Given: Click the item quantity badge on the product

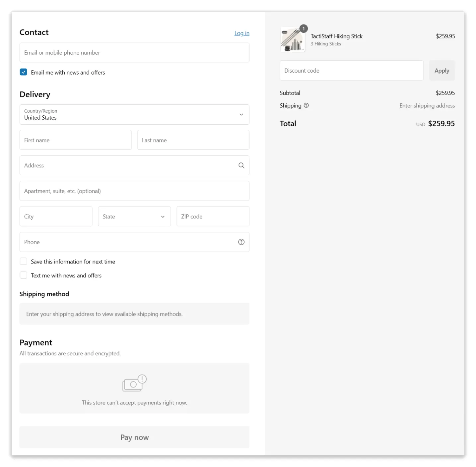Looking at the screenshot, I should tap(303, 29).
